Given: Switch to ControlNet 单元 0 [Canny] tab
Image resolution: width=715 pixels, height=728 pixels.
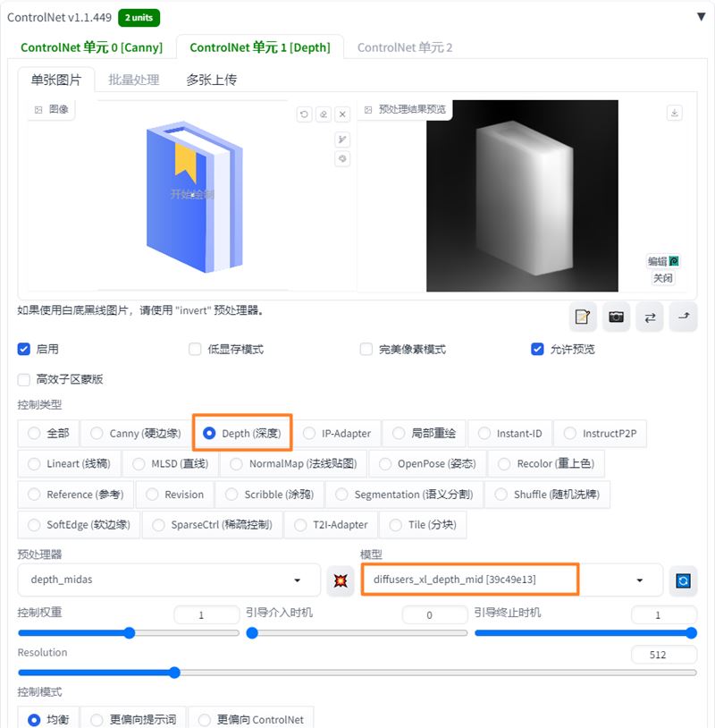Looking at the screenshot, I should tap(91, 47).
